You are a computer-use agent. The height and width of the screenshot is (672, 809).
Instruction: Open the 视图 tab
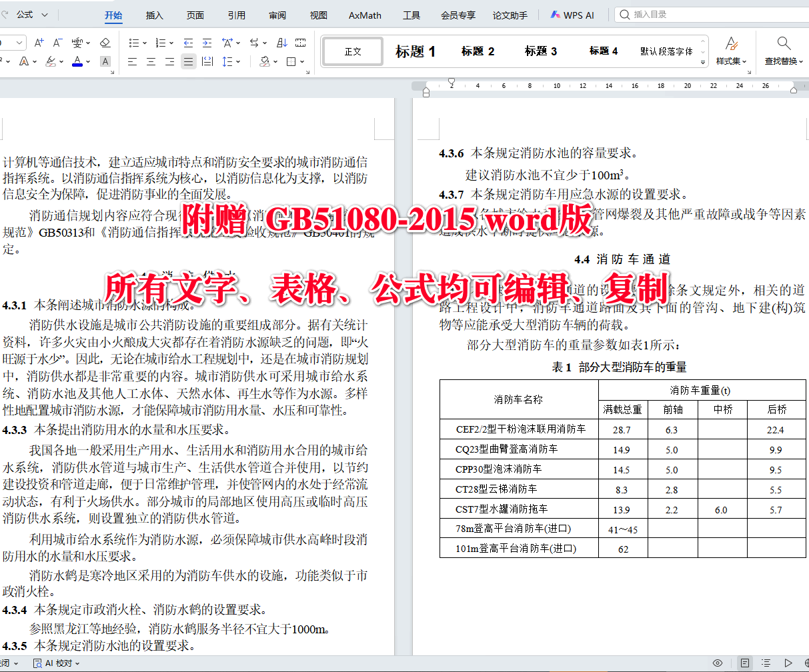(318, 15)
